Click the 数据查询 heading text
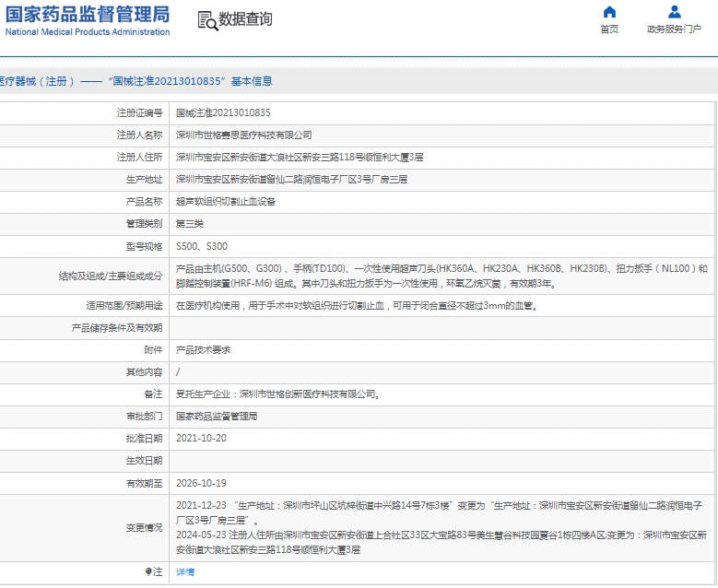This screenshot has width=718, height=588. [245, 19]
